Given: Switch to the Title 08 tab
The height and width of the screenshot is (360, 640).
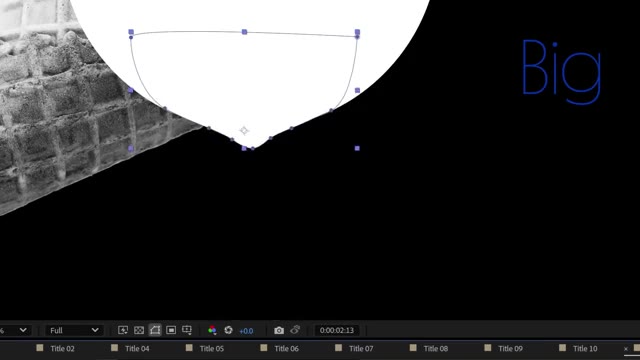Looking at the screenshot, I should pyautogui.click(x=436, y=349).
